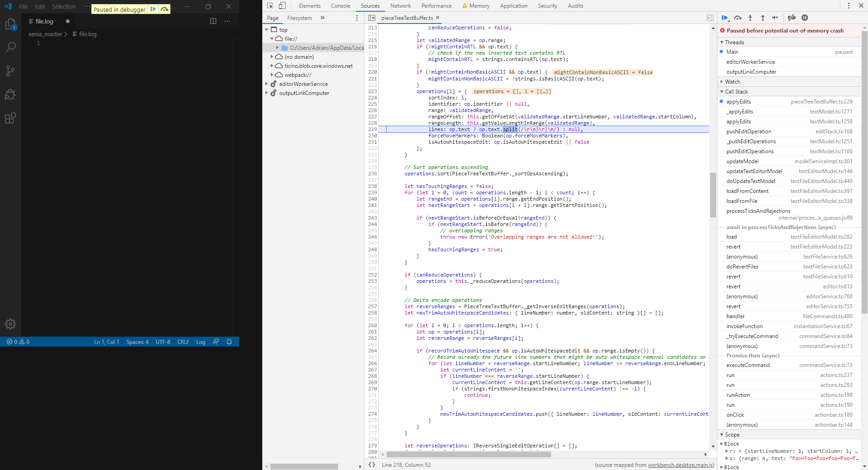Open the Selection menu in VS Code
Image resolution: width=868 pixels, height=470 pixels.
coord(63,6)
